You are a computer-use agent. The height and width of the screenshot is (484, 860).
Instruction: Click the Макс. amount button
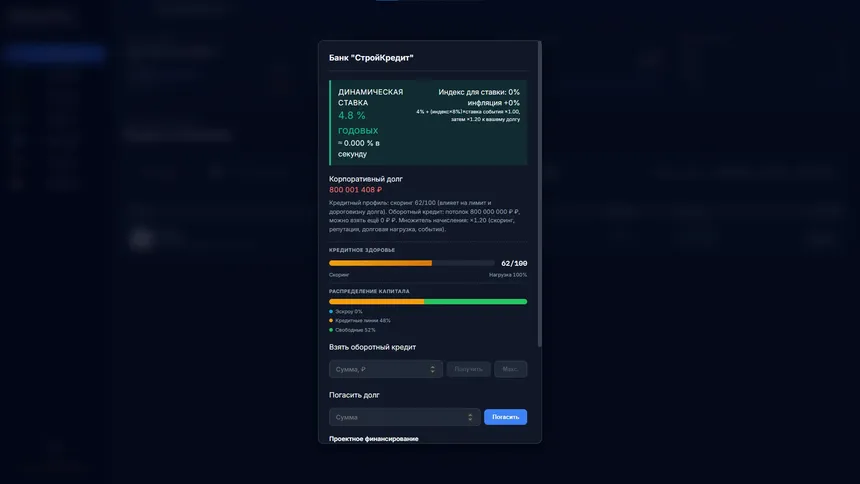pyautogui.click(x=511, y=369)
